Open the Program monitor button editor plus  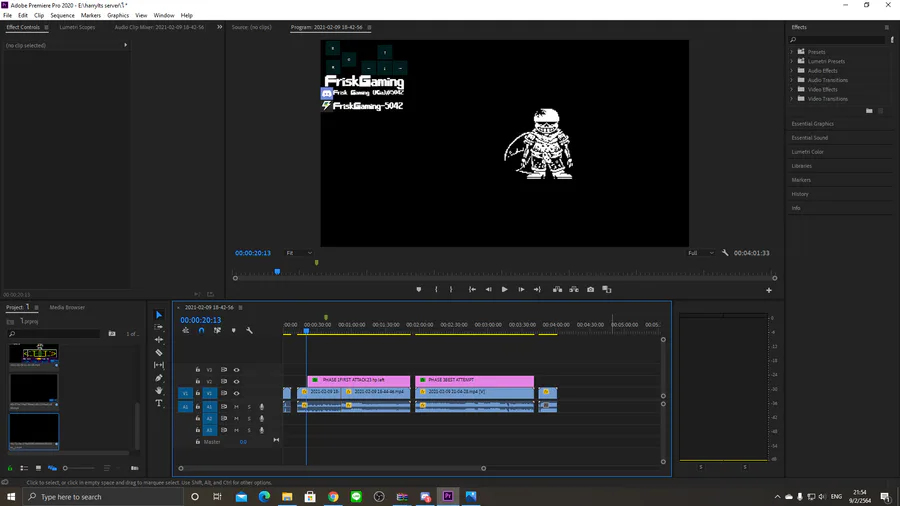click(x=769, y=290)
